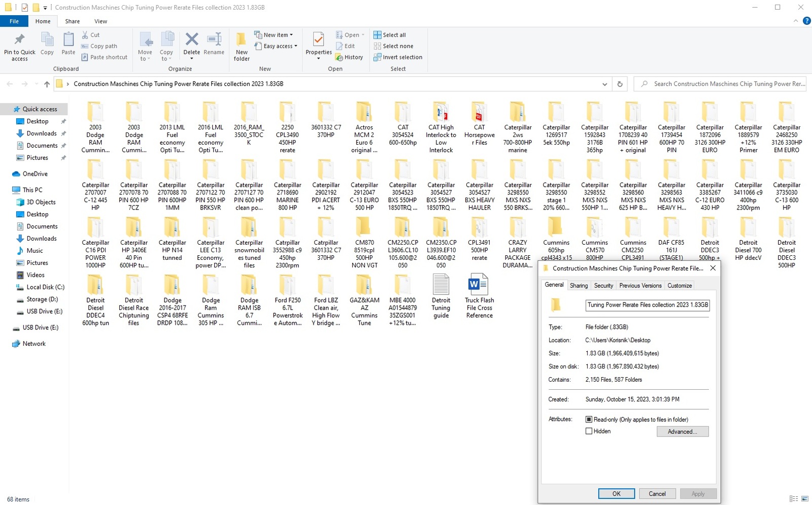The width and height of the screenshot is (812, 505).
Task: Click Select all in the ribbon
Action: click(x=390, y=35)
